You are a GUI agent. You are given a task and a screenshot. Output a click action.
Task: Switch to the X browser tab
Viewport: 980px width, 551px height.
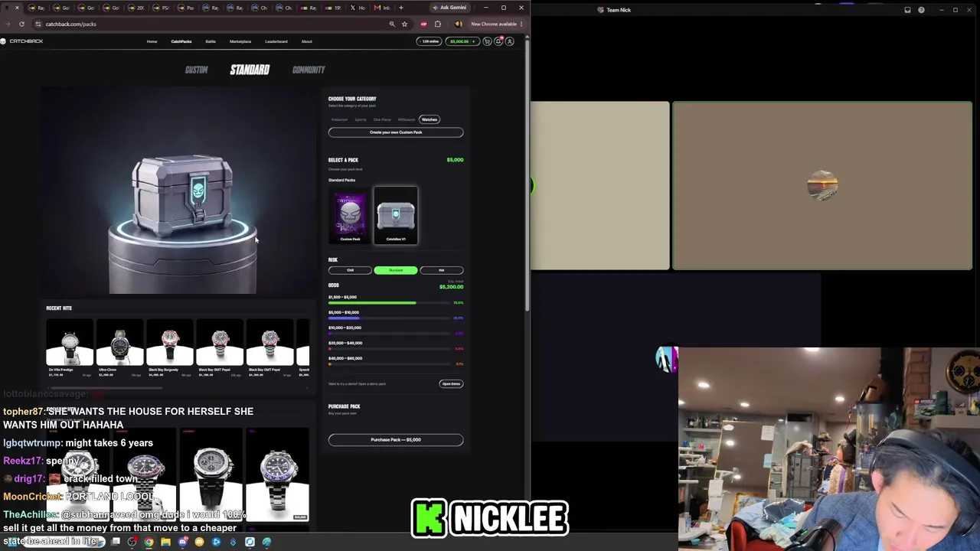point(358,8)
